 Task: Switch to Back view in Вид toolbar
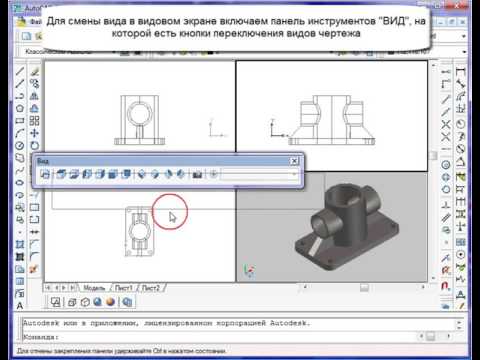coord(126,174)
